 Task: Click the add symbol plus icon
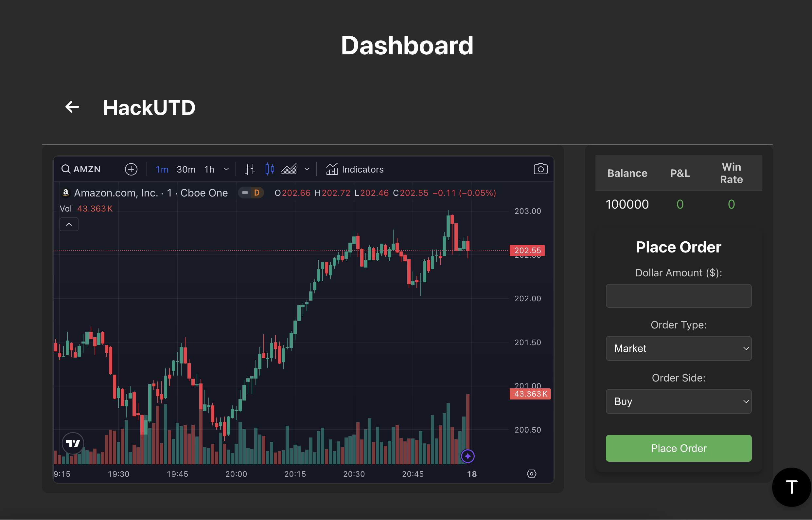tap(131, 169)
